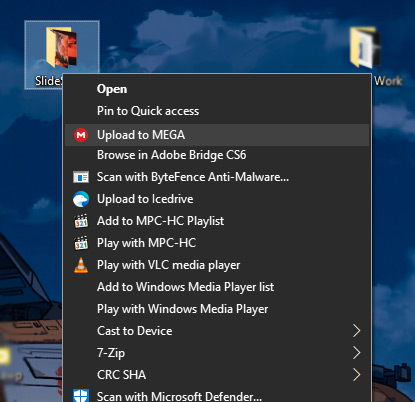This screenshot has height=402, width=415.
Task: Choose Pin to Quick access
Action: 217,111
